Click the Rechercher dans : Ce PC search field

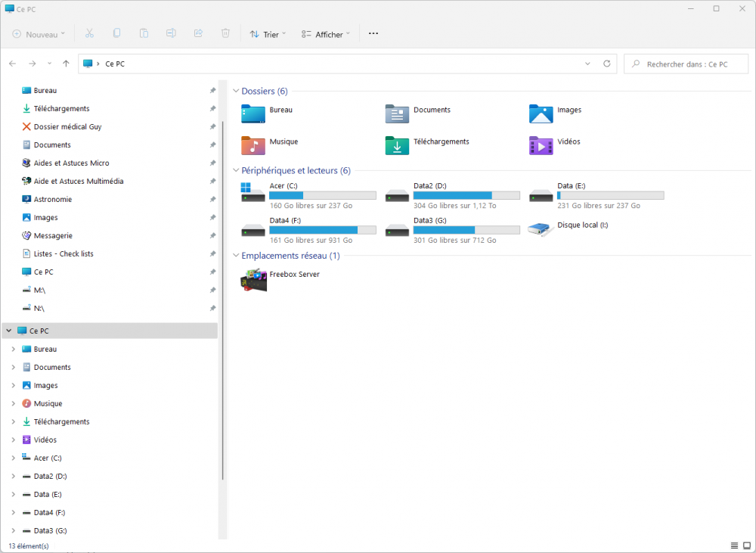pos(686,64)
